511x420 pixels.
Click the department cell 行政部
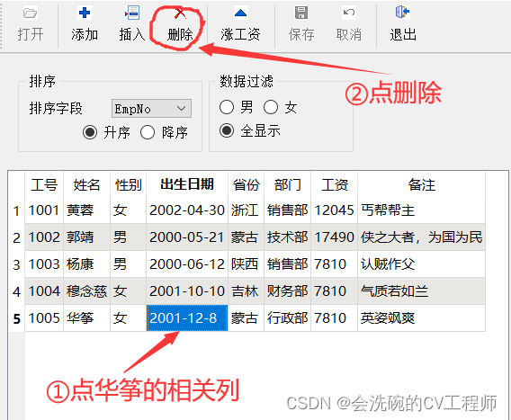tap(288, 318)
